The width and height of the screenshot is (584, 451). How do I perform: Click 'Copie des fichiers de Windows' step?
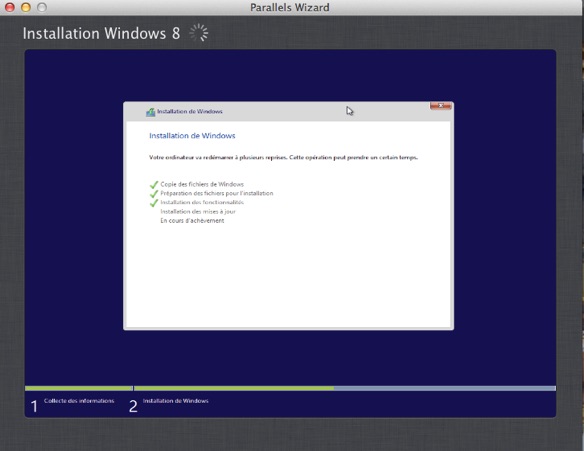[202, 184]
